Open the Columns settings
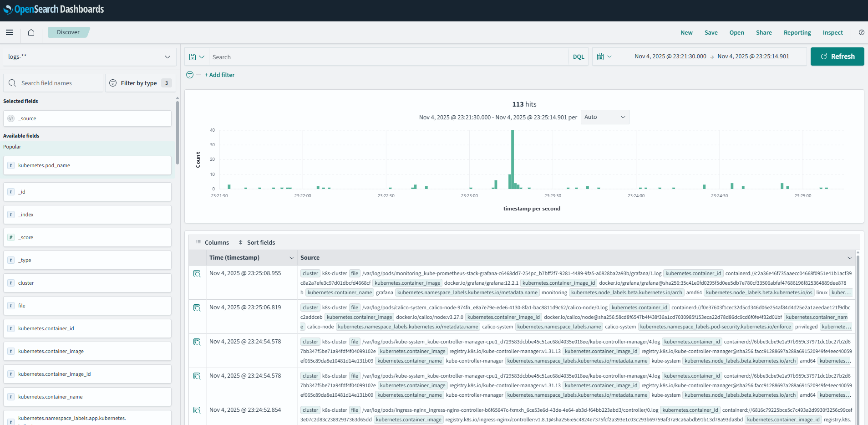This screenshot has width=868, height=425. 212,242
